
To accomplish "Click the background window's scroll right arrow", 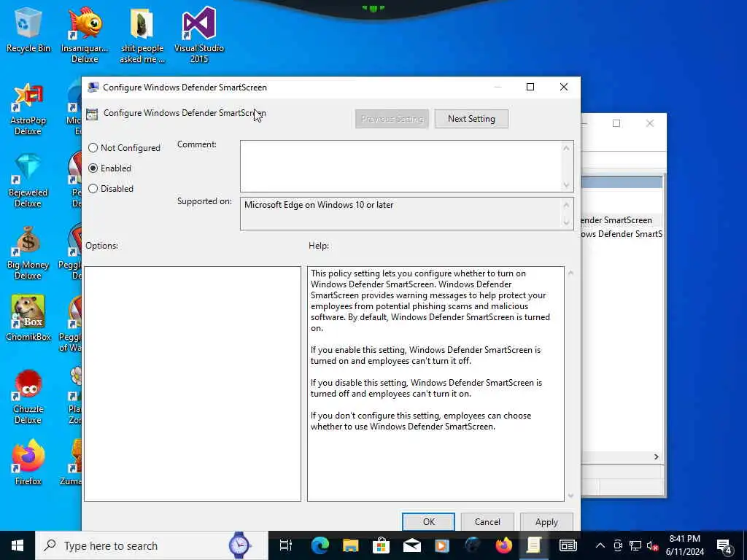I will click(x=657, y=456).
